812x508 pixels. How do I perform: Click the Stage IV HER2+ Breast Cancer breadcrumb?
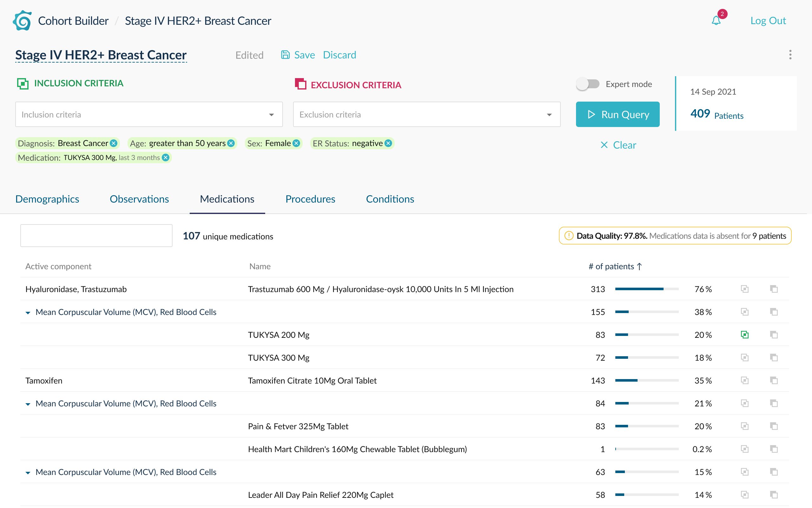[x=198, y=21]
